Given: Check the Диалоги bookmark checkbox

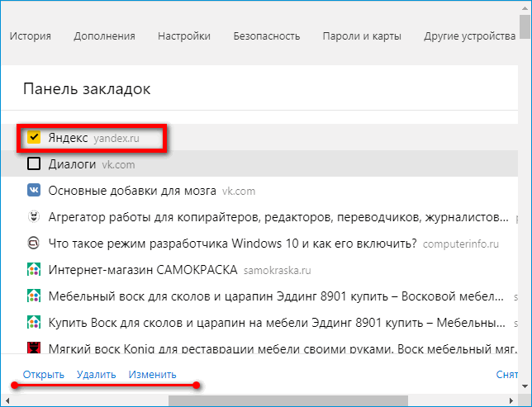Looking at the screenshot, I should point(34,163).
